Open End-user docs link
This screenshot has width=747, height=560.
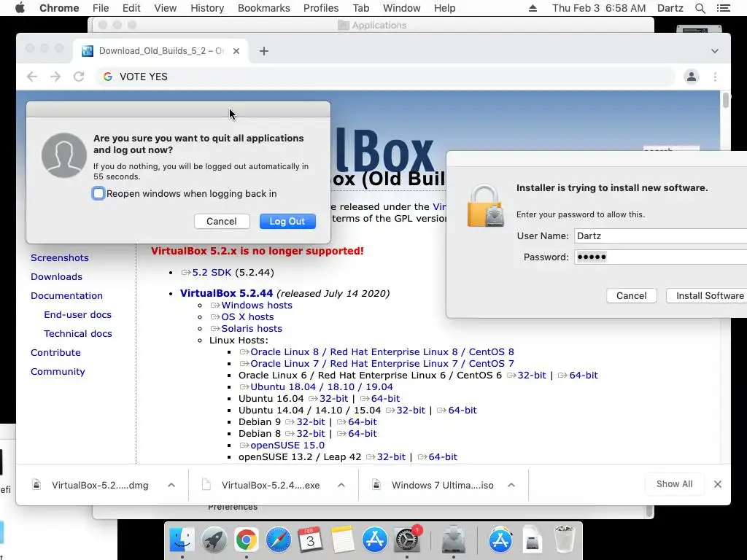click(x=77, y=315)
